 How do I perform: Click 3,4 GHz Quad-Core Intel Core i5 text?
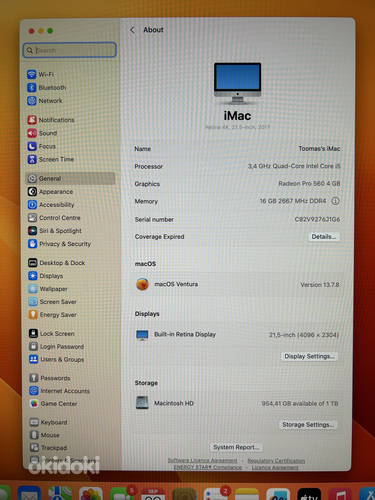click(294, 166)
